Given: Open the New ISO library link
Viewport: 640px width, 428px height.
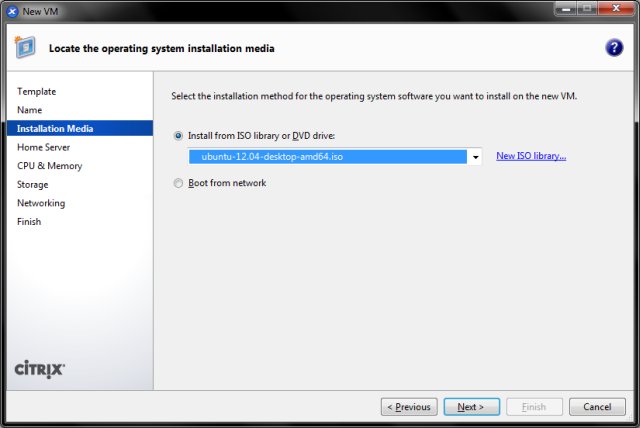Looking at the screenshot, I should pos(531,156).
